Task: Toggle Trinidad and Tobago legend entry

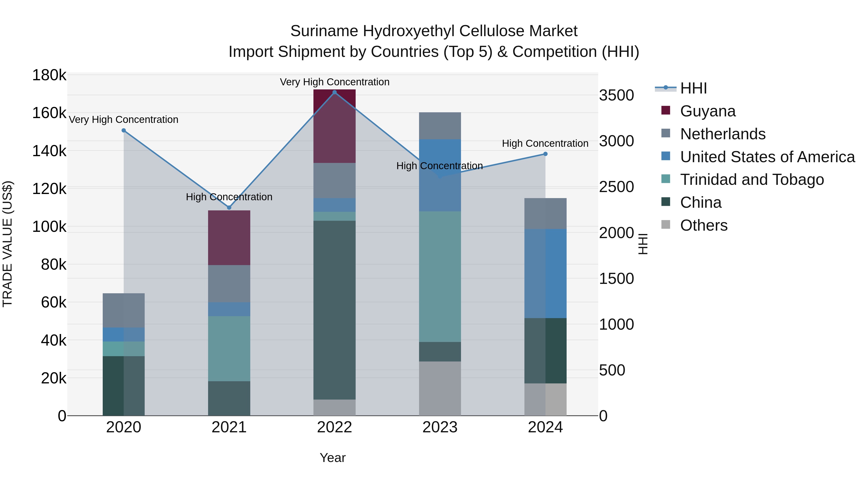Action: click(x=743, y=180)
